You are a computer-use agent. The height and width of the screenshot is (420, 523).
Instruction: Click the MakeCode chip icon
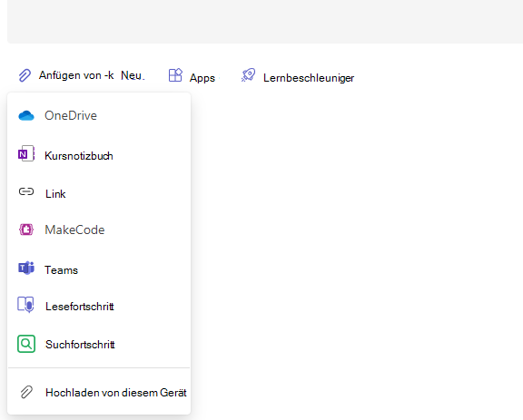[x=26, y=230]
